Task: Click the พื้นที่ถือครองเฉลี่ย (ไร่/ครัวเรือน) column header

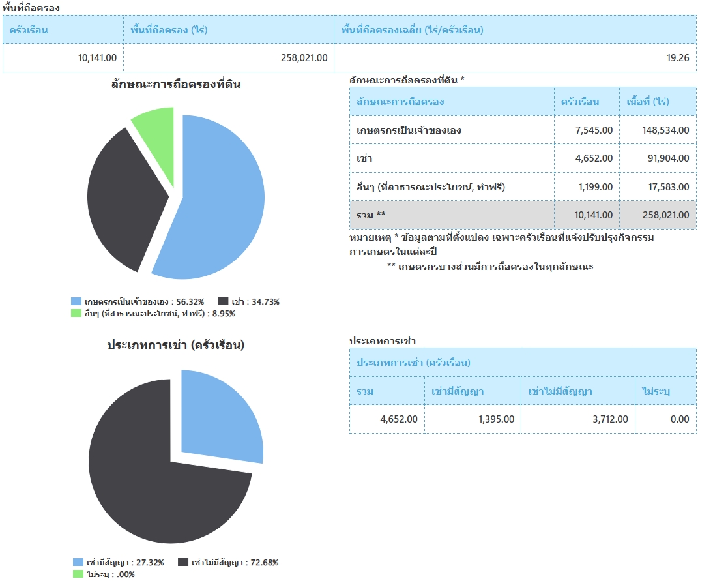Action: 411,30
